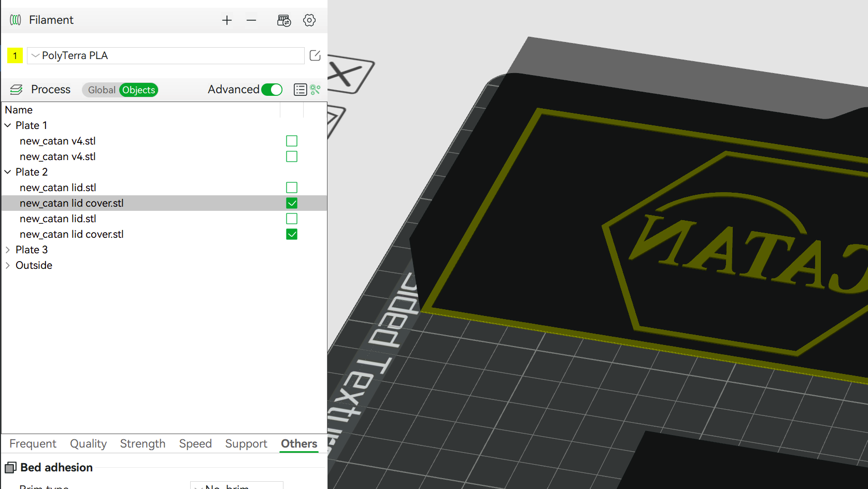The image size is (868, 489).
Task: Collapse Plate 2 tree node
Action: (8, 172)
